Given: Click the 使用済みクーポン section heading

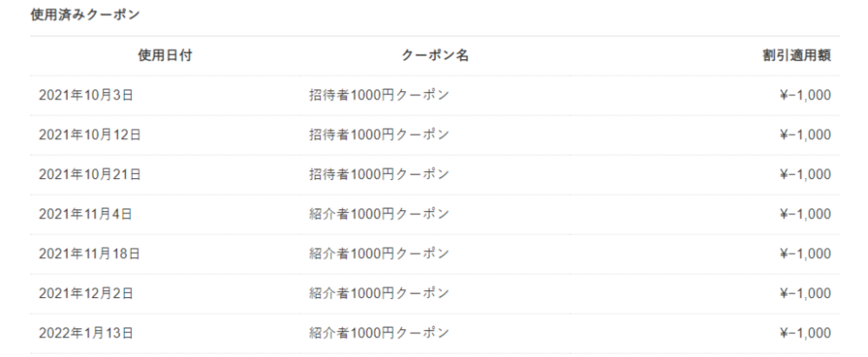Looking at the screenshot, I should point(85,15).
